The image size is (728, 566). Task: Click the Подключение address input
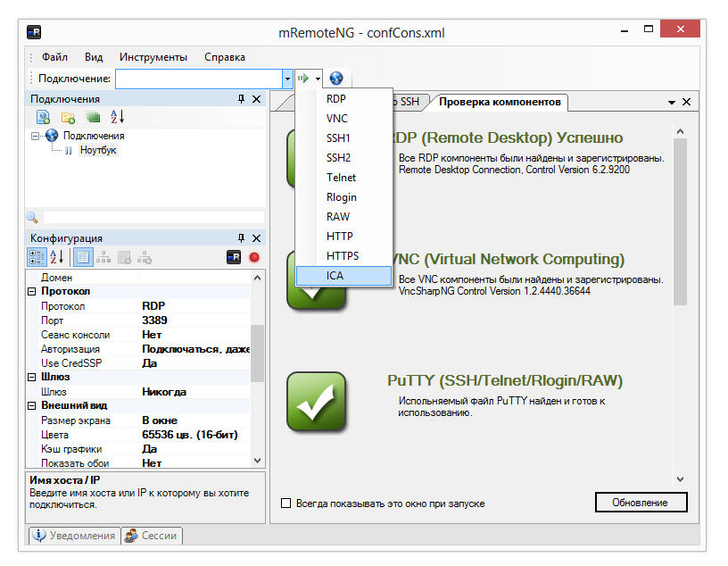pos(199,79)
